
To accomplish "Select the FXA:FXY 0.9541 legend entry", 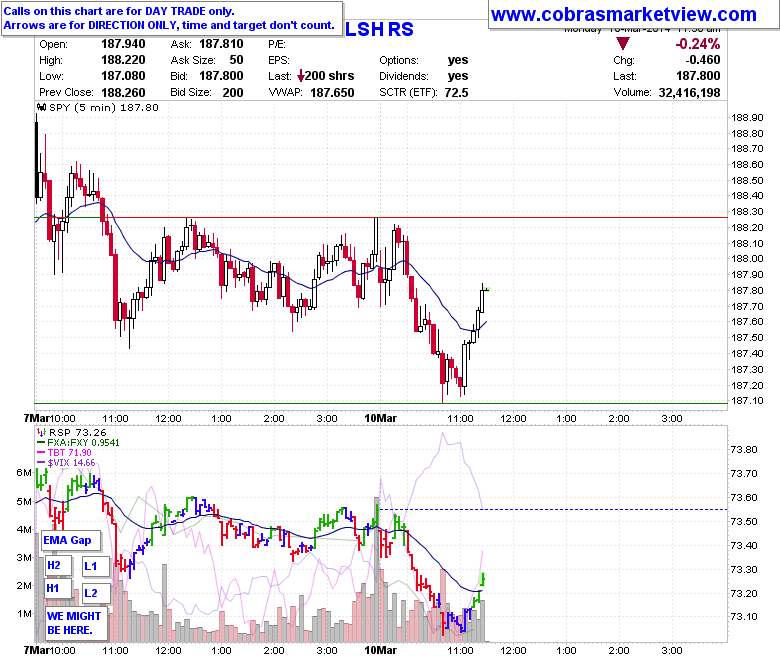I will point(78,443).
